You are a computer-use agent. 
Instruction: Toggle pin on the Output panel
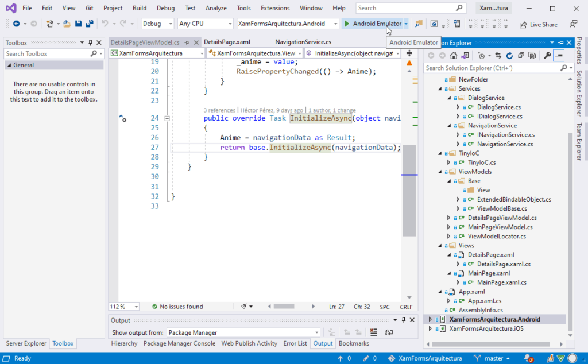tap(404, 320)
